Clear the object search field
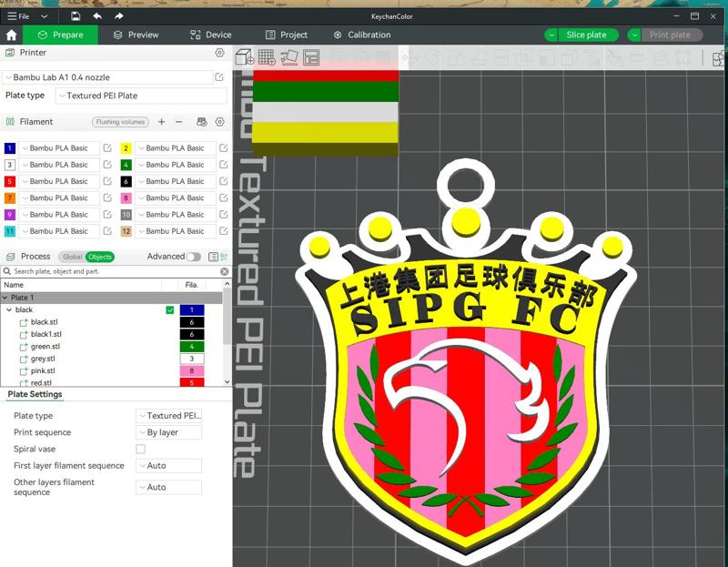Screen dimensions: 728x567 pyautogui.click(x=224, y=271)
